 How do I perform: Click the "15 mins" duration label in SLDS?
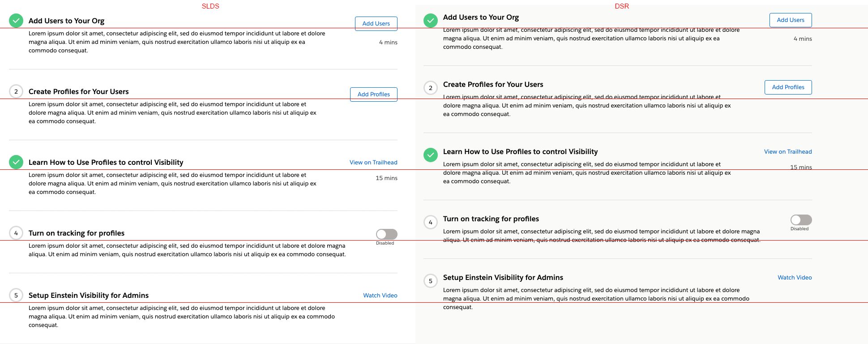[386, 178]
